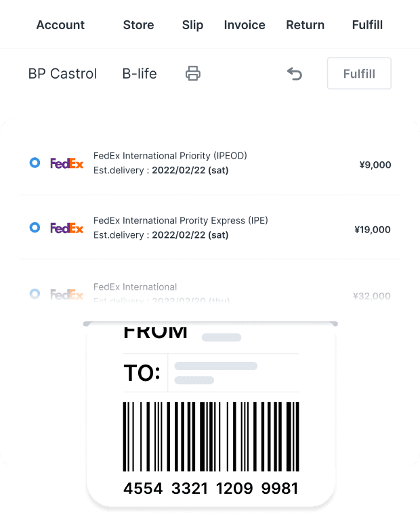Select the ¥32,000 FedEx International radio
Image resolution: width=420 pixels, height=517 pixels.
coord(35,293)
